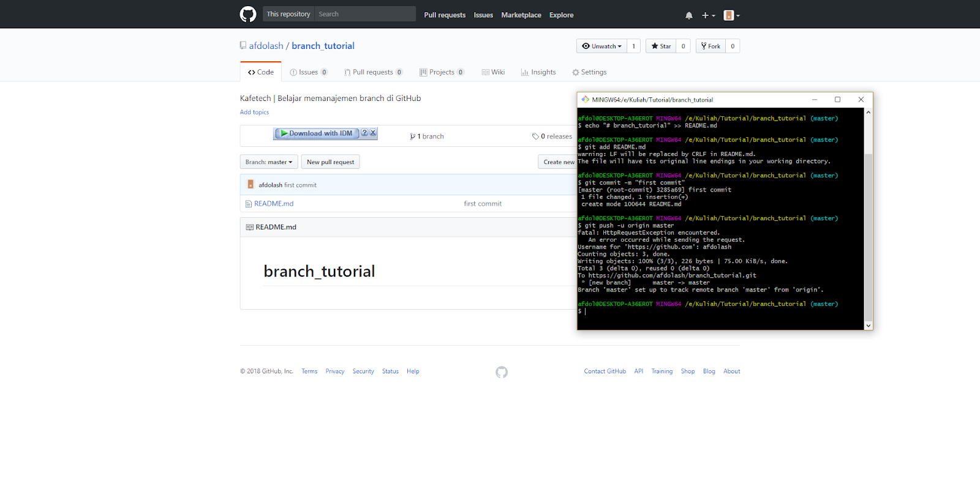Image resolution: width=980 pixels, height=489 pixels.
Task: Expand the plus create-new dropdown
Action: (x=708, y=15)
